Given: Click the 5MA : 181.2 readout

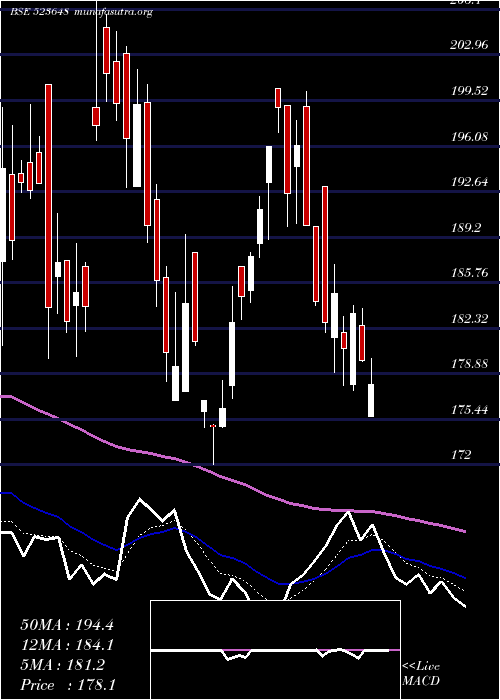Looking at the screenshot, I should click(x=62, y=665).
